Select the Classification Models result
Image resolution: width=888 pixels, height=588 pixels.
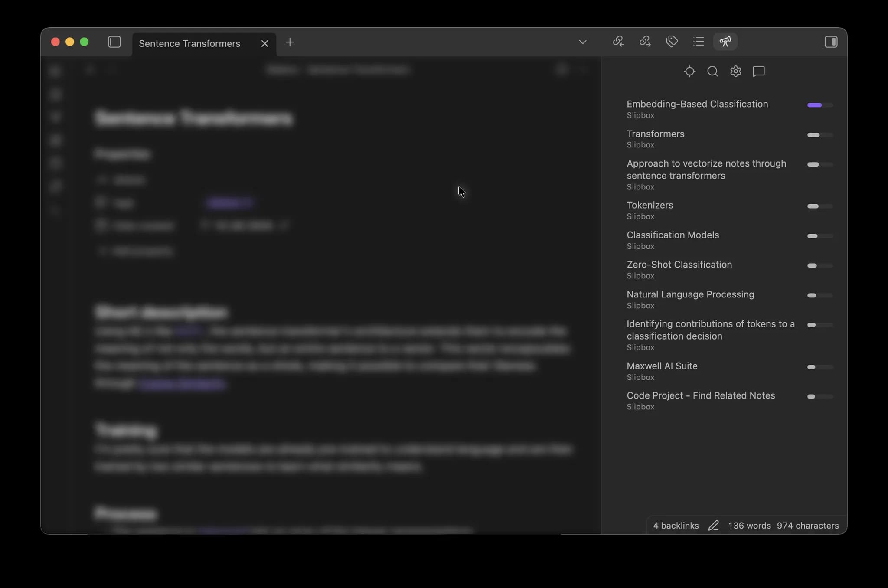coord(673,235)
